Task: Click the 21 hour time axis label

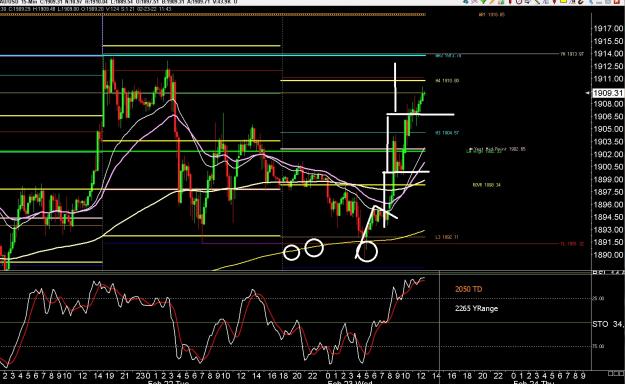Action: click(125, 376)
